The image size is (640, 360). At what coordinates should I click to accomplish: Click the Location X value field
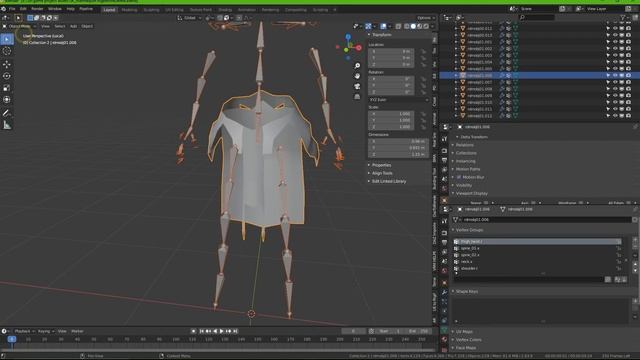[x=391, y=51]
